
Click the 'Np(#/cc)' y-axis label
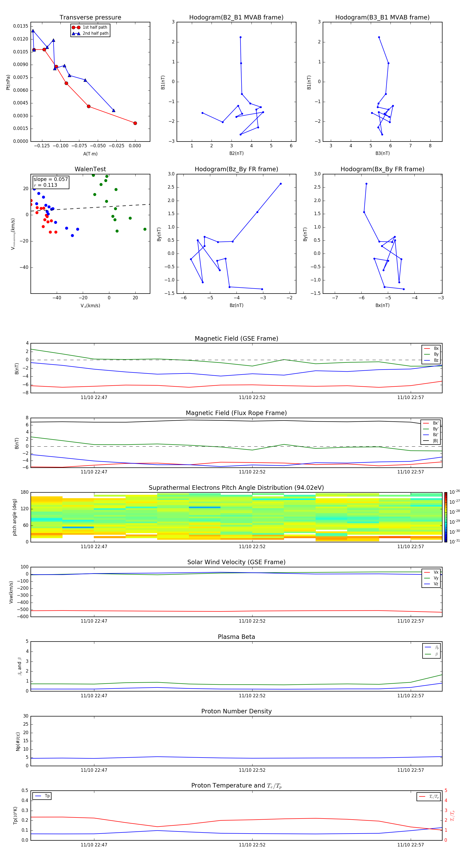[x=18, y=741]
